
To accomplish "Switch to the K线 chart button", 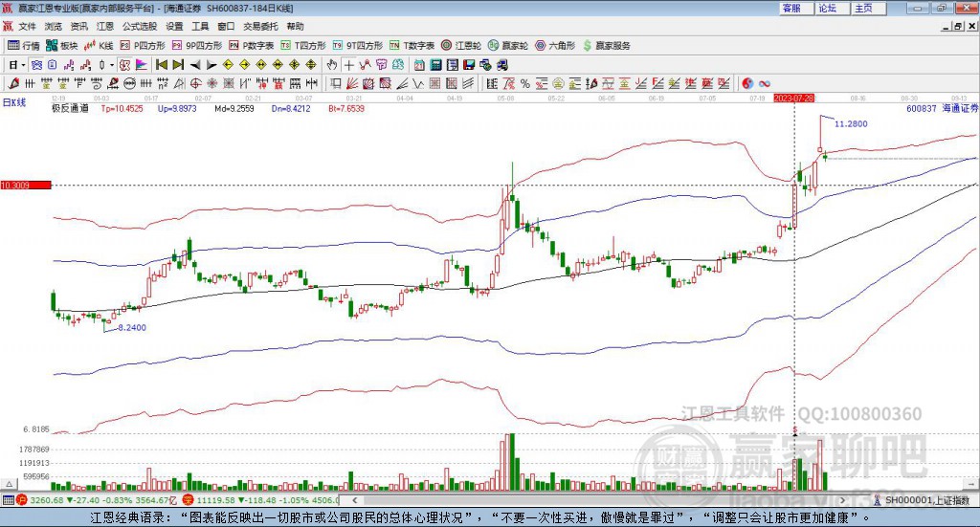I will coord(99,46).
